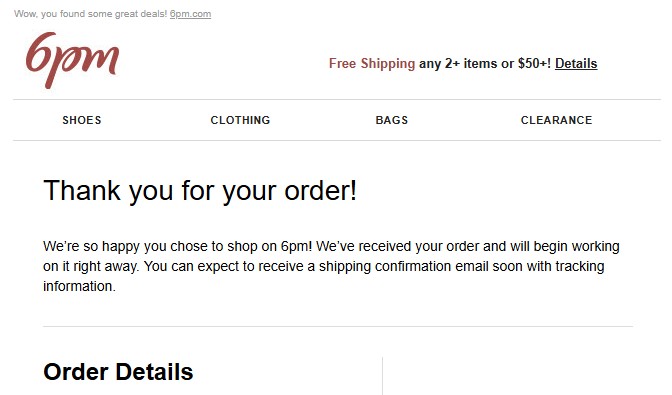Click the horizontal divider above Order Details
672x395 pixels.
tap(338, 326)
